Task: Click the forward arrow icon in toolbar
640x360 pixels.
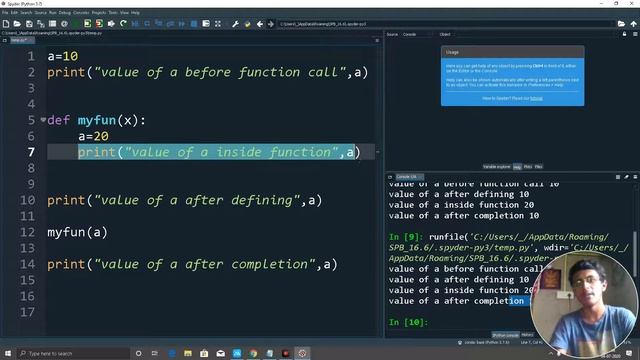Action: pos(271,24)
